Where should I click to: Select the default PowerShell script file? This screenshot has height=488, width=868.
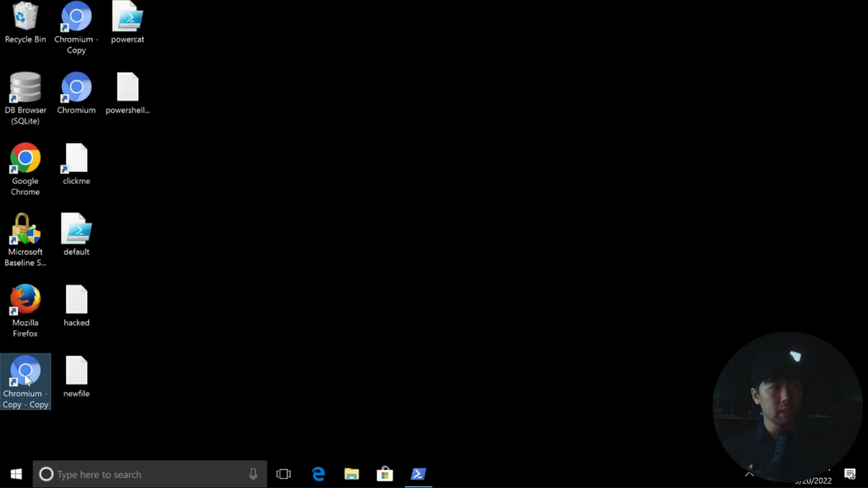76,235
